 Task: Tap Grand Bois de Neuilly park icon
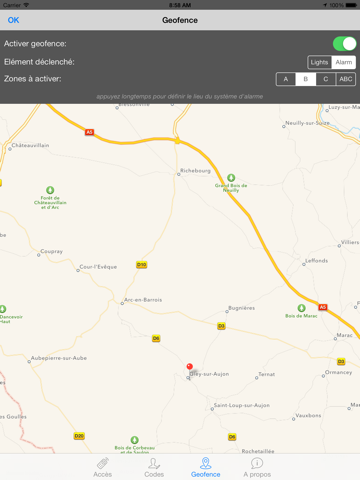coord(231,178)
